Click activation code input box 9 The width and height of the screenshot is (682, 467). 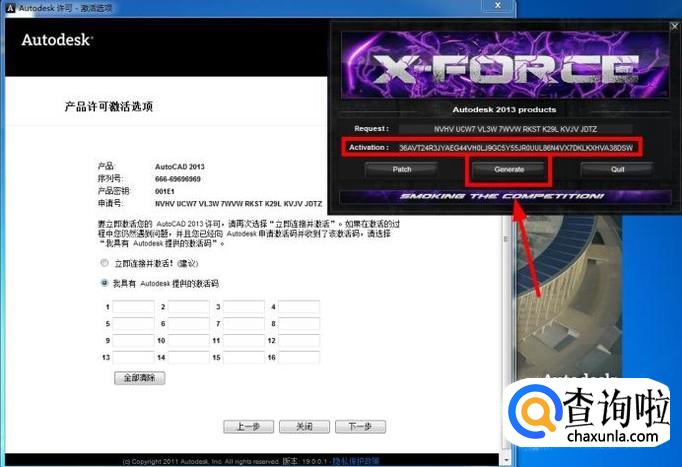[x=134, y=340]
